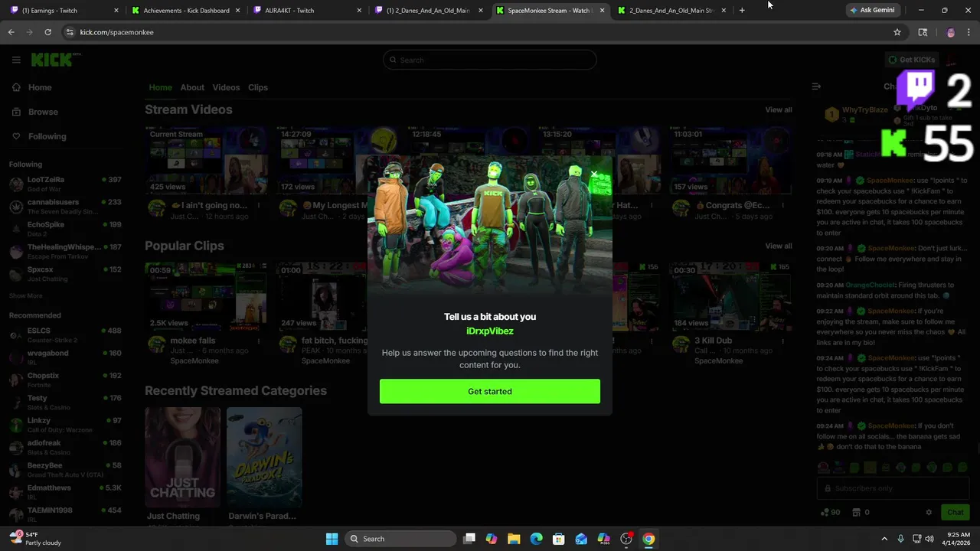Open Microsoft Store from the taskbar
The height and width of the screenshot is (551, 980).
[559, 539]
